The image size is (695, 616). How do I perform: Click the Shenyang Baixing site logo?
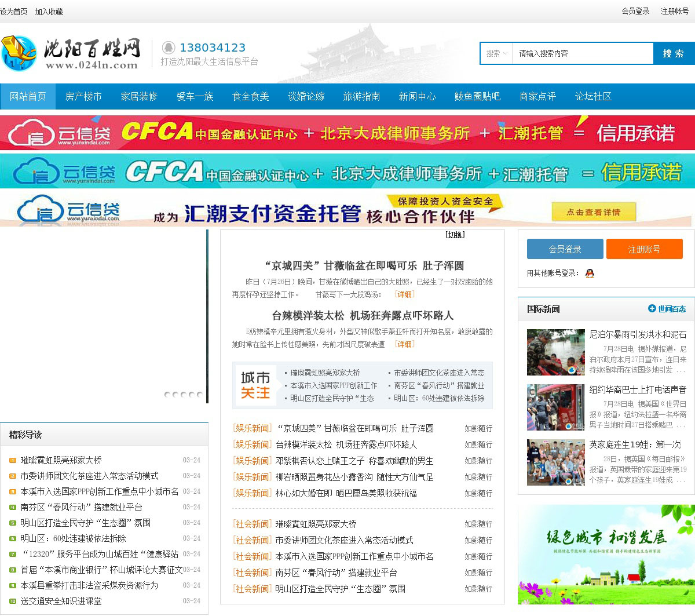click(71, 53)
